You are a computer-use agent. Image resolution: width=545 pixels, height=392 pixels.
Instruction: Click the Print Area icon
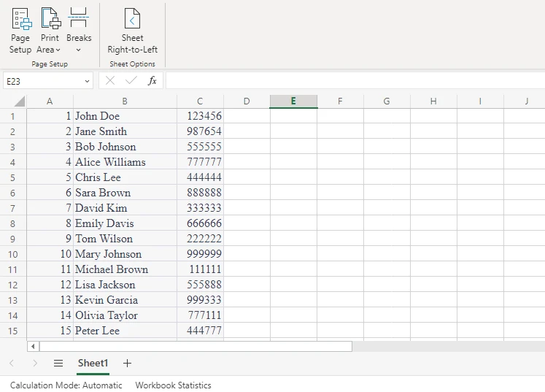point(50,19)
